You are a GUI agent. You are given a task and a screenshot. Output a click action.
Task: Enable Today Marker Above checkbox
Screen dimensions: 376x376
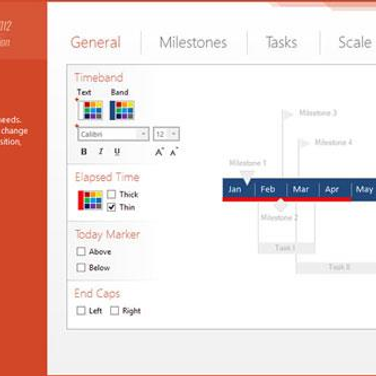pyautogui.click(x=81, y=251)
